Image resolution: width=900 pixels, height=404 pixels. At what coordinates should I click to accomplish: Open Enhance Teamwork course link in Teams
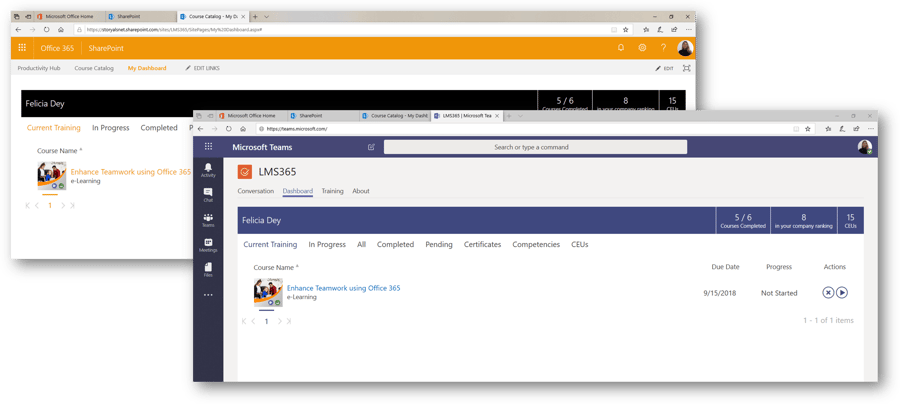tap(344, 288)
